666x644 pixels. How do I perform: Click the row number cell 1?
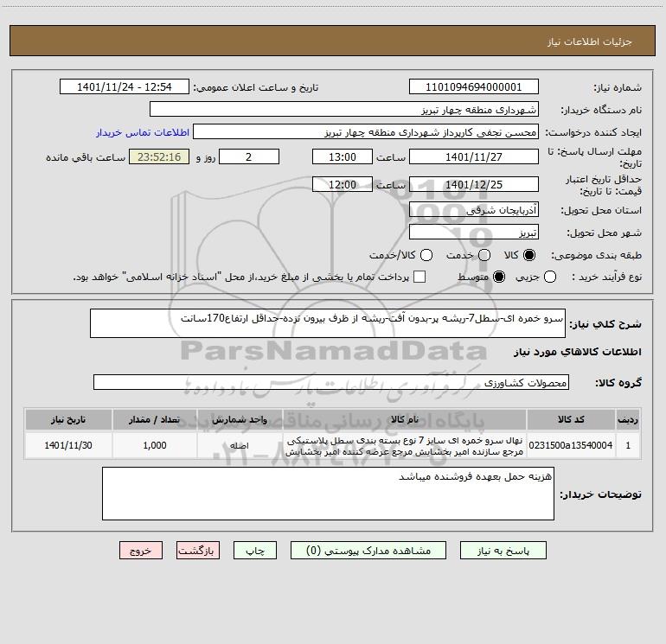coord(628,445)
